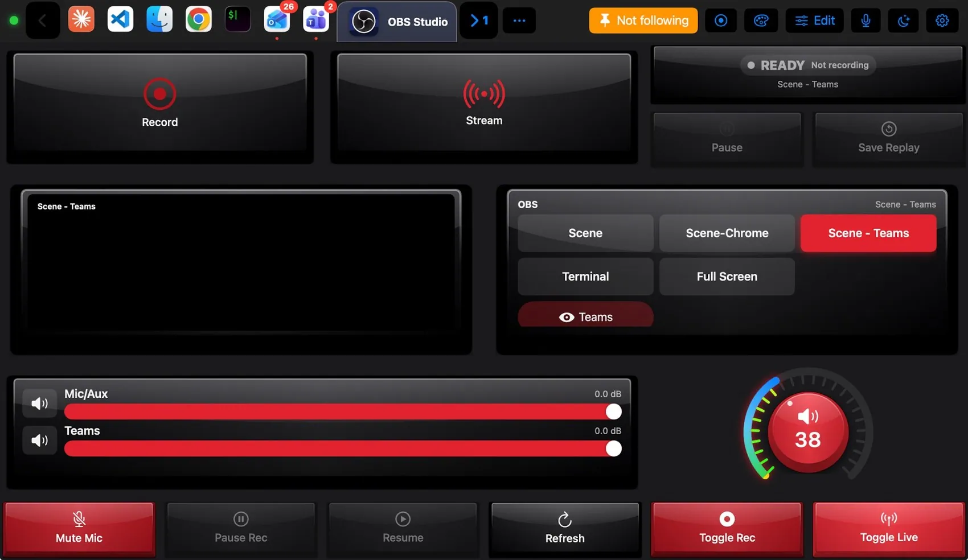Open the theme palette icon
This screenshot has width=968, height=560.
pyautogui.click(x=761, y=20)
